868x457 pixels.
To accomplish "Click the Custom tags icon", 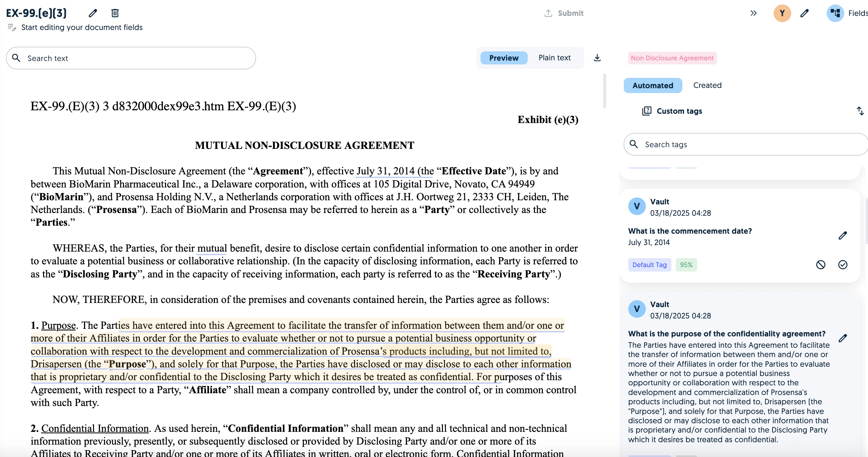I will 647,111.
